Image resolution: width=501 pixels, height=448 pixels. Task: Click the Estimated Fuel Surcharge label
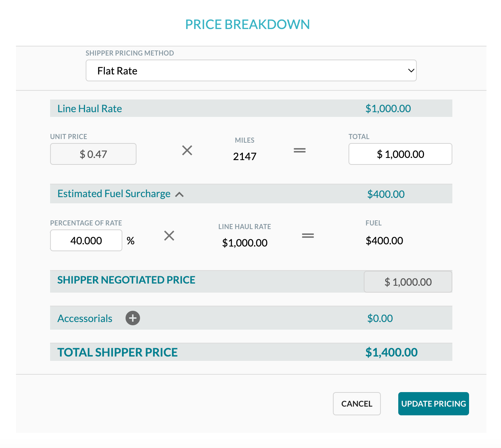click(114, 194)
